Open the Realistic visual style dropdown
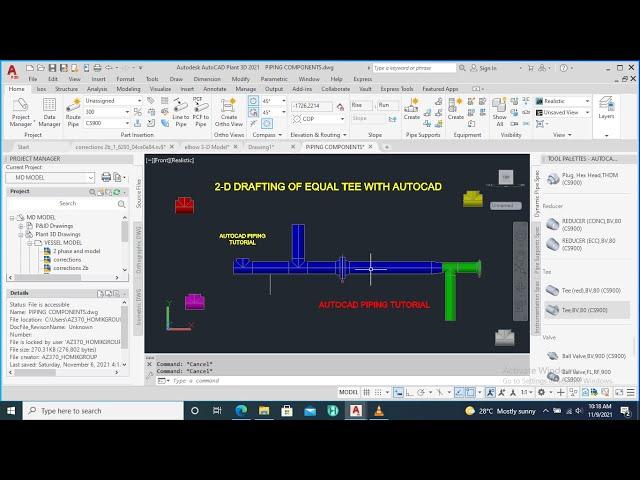 [587, 101]
